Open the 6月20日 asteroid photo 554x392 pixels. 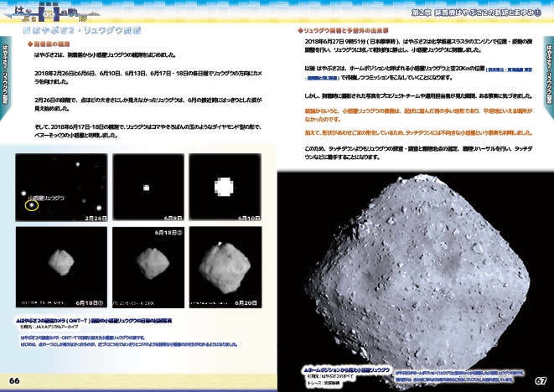click(225, 267)
